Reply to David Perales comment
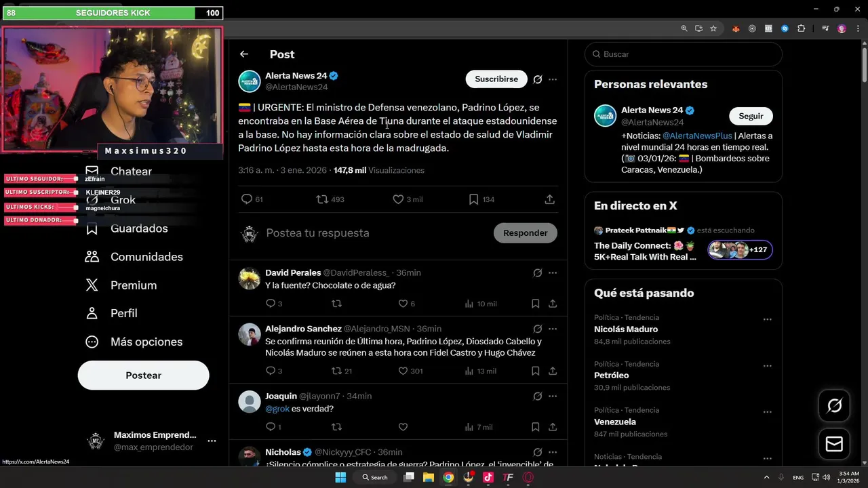 [x=271, y=304]
